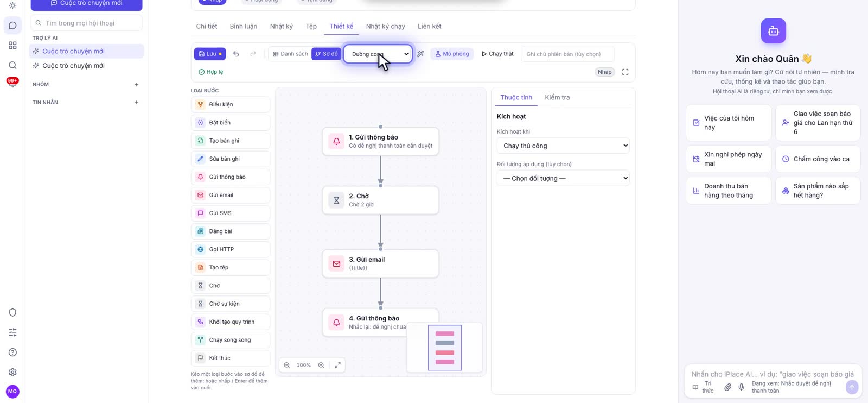The image size is (868, 403).
Task: Click the magic wand auto-layout icon
Action: [420, 54]
